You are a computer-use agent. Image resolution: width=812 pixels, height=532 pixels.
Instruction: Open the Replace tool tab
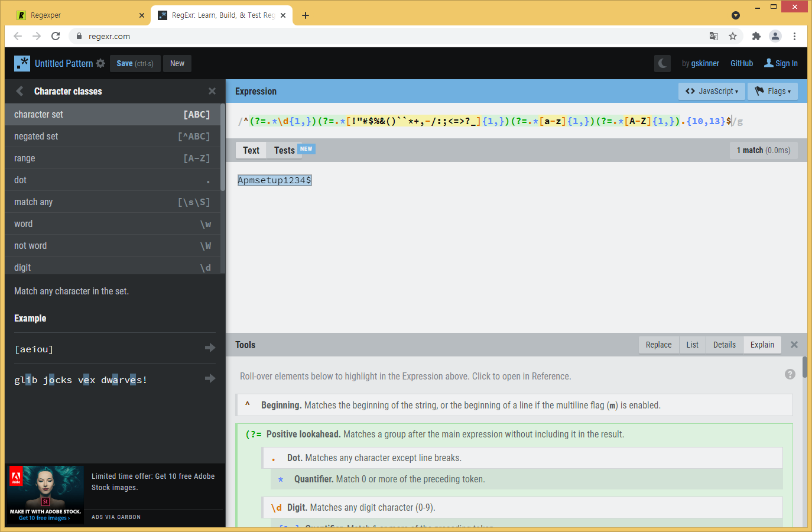pos(658,345)
